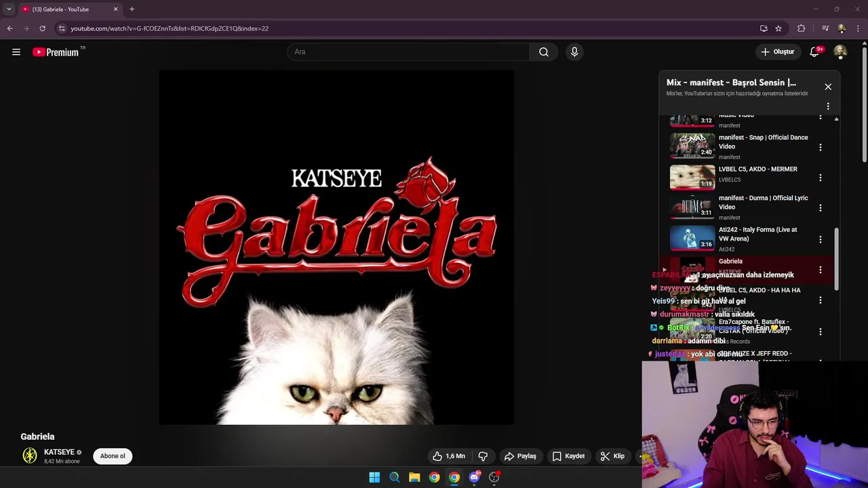Open options for LVBEL C5 MERMER
The image size is (868, 488).
pyautogui.click(x=821, y=178)
